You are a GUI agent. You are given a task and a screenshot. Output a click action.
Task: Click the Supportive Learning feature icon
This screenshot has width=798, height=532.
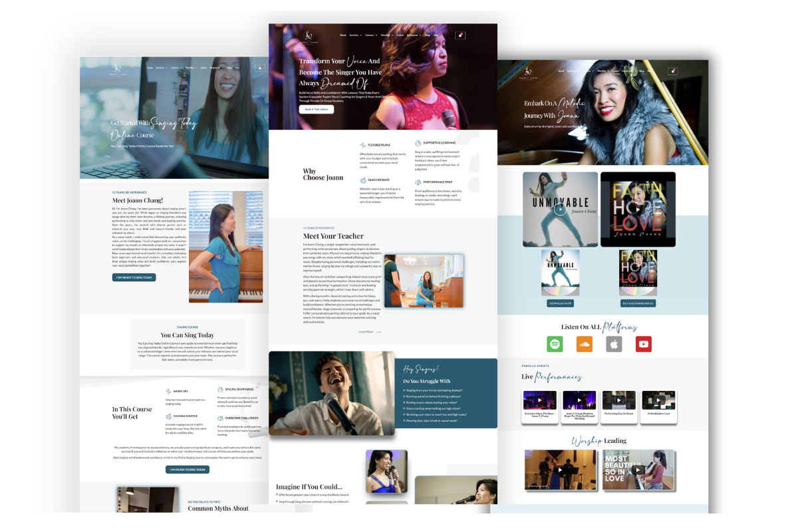[418, 143]
